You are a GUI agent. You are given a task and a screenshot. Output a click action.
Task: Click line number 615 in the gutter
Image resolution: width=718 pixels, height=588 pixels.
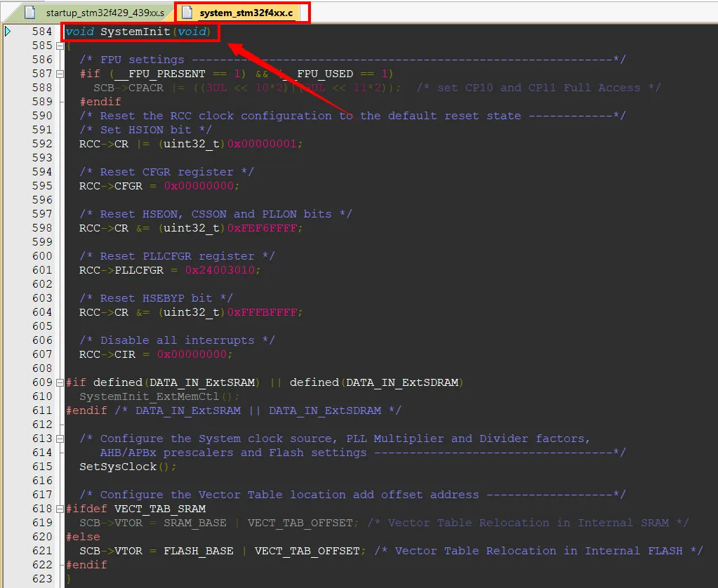point(42,467)
